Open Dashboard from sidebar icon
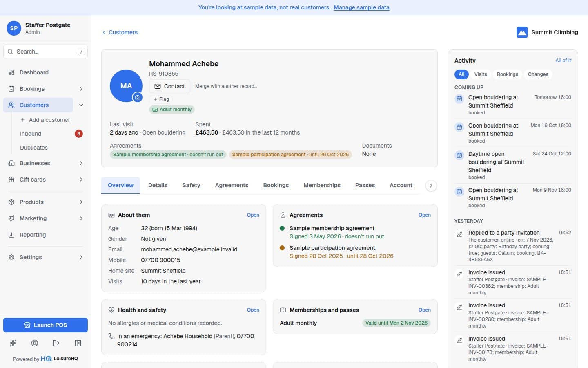Viewport: 588px width, 368px height. pos(11,72)
